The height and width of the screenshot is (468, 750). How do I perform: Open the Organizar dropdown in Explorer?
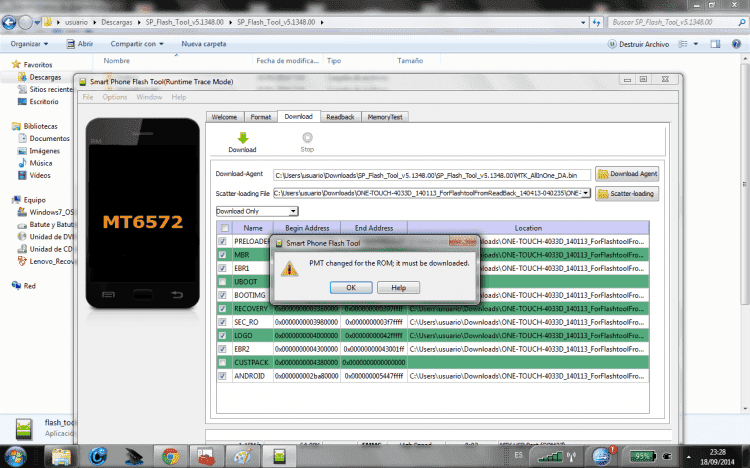(29, 44)
